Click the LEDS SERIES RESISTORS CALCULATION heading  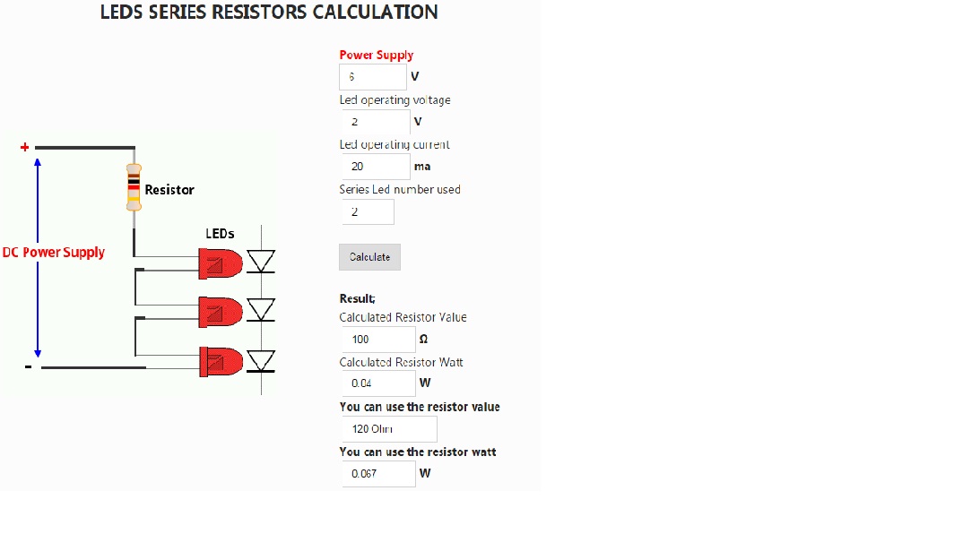(269, 12)
